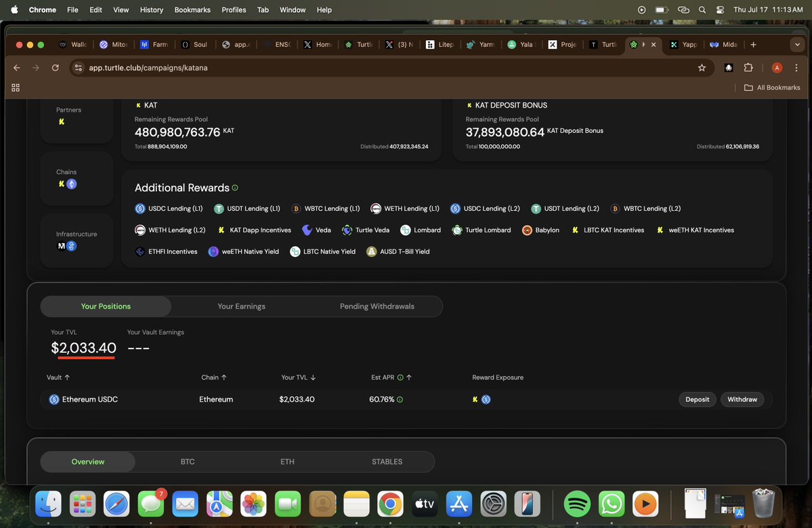Viewport: 812px width, 528px height.
Task: Click the 37,893,080.64 deposit bonus pool value
Action: (505, 132)
